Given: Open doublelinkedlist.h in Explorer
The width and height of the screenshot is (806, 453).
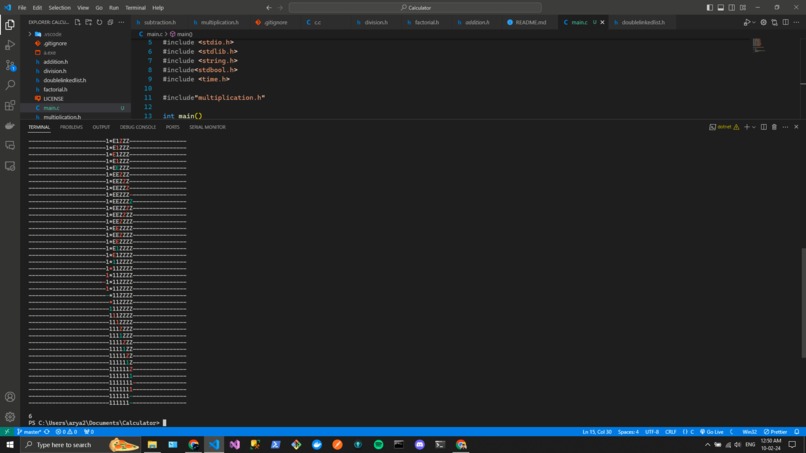Looking at the screenshot, I should pos(65,80).
